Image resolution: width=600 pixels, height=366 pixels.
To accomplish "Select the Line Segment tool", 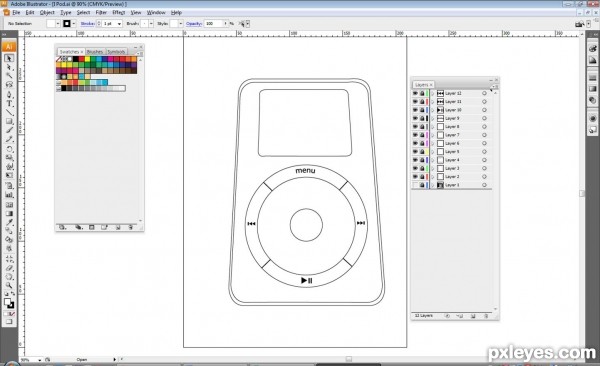I will pyautogui.click(x=9, y=113).
